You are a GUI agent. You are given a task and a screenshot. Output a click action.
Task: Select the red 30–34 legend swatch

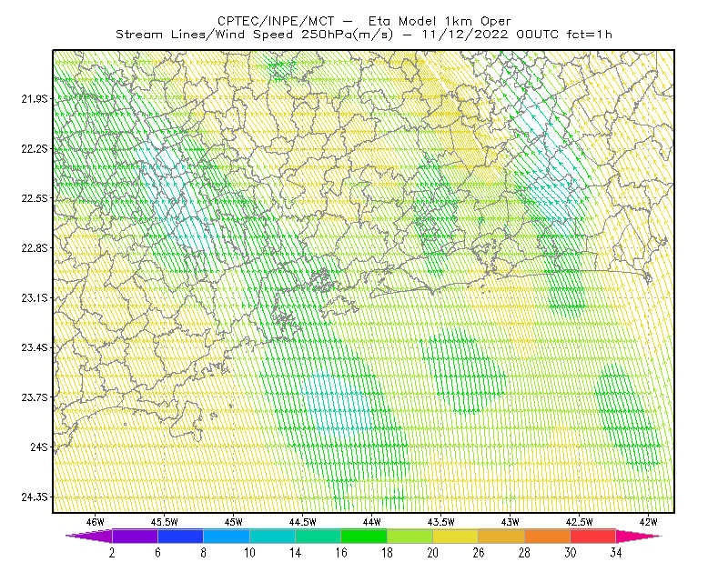pos(593,536)
